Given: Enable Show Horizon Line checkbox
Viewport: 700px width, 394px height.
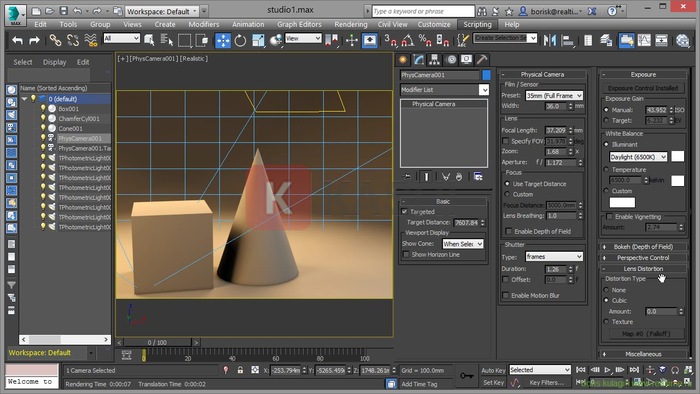Looking at the screenshot, I should pyautogui.click(x=406, y=254).
